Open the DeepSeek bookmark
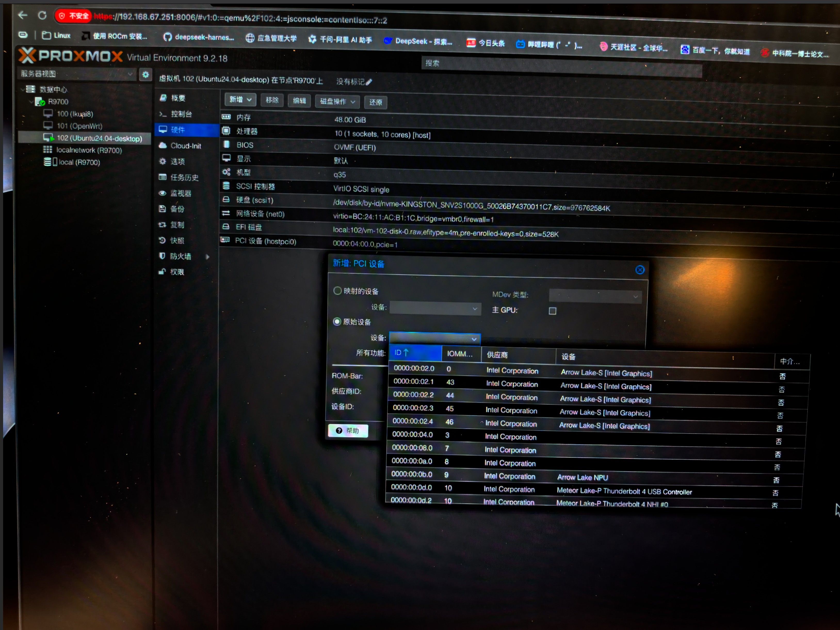This screenshot has height=630, width=840. [x=418, y=41]
